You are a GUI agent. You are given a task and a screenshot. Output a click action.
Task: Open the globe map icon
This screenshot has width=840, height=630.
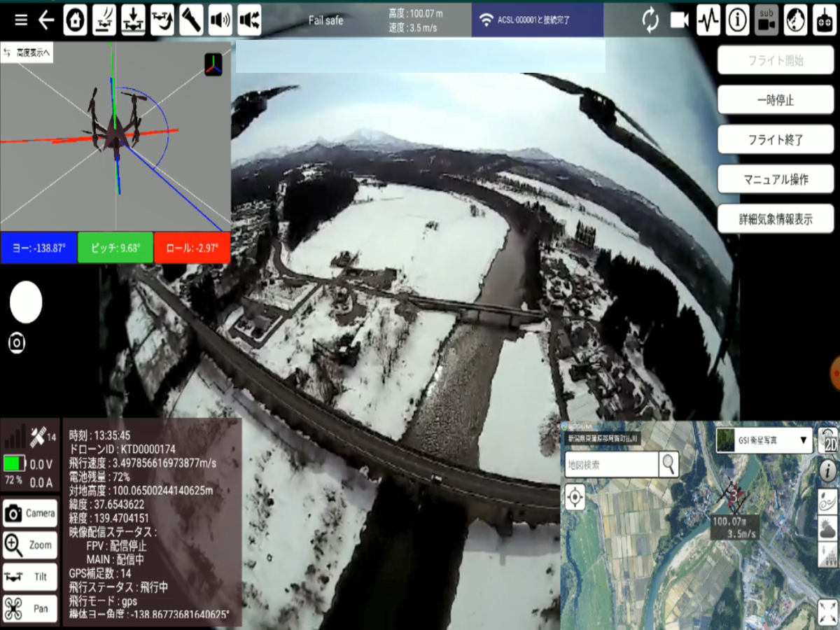coord(795,20)
